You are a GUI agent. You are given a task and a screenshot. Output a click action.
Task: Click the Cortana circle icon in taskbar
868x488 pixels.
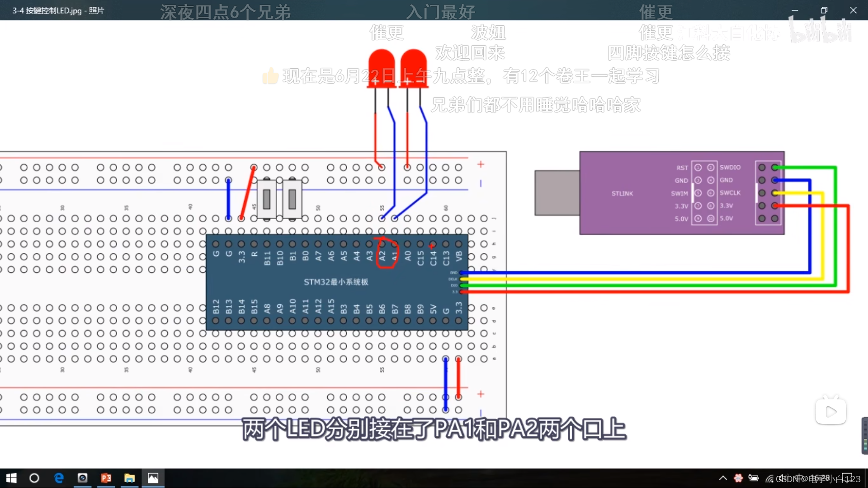[x=34, y=478]
